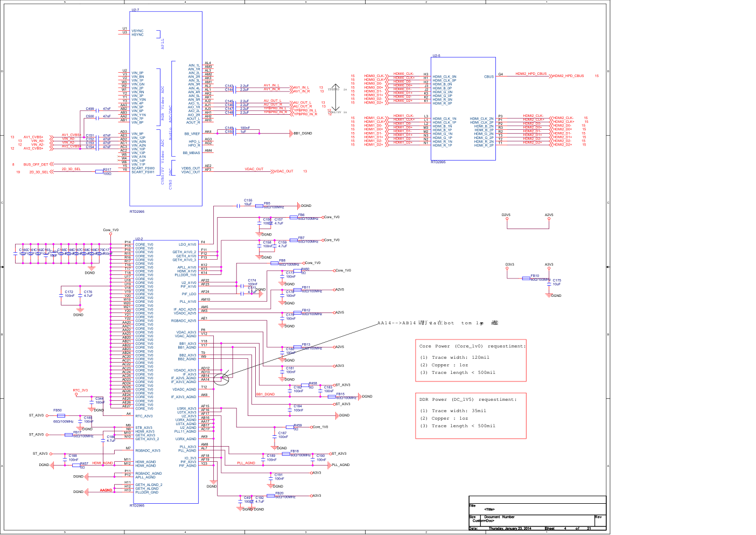Click the U2-5 component reference label
Viewport: 756px width, 535px height.
point(436,55)
